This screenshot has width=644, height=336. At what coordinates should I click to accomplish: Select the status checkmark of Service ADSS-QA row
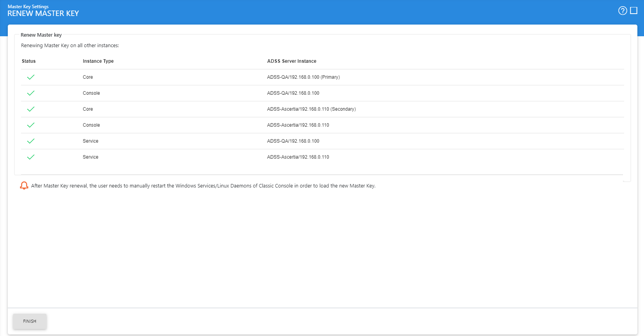[31, 141]
